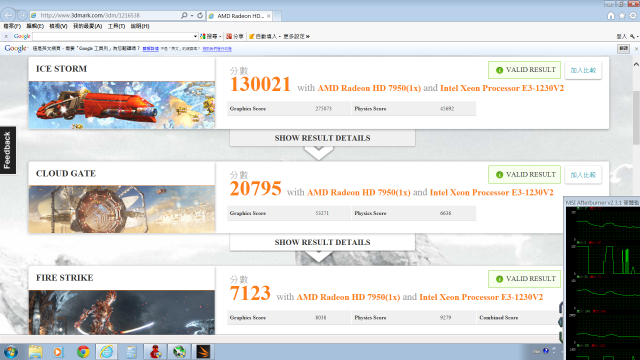
Task: Open the 檢視(V) menu
Action: click(x=58, y=26)
